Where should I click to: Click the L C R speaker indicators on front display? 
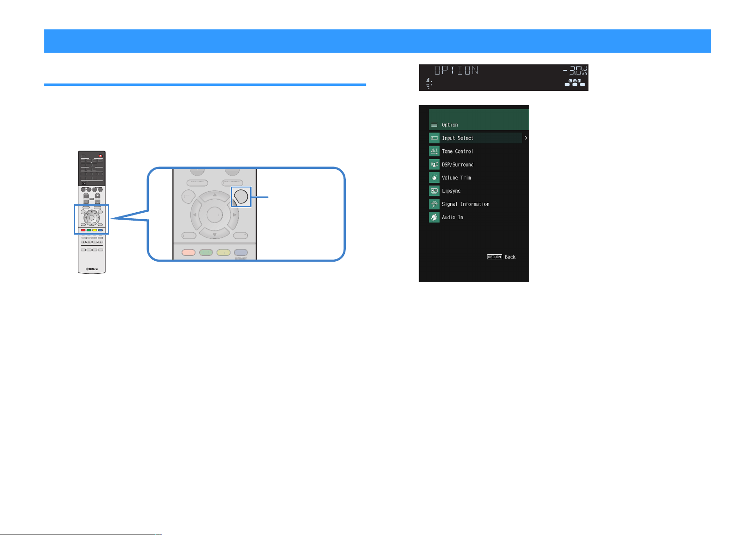tap(575, 83)
